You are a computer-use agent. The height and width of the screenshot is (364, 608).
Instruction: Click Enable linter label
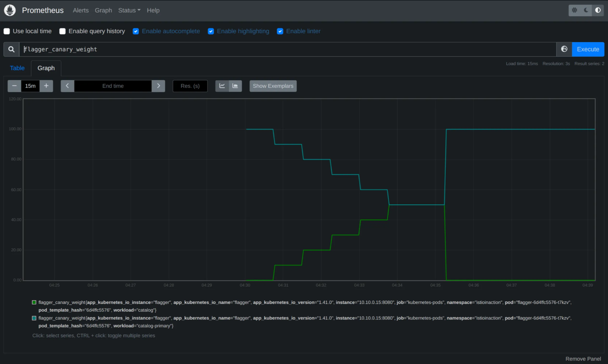coord(303,31)
